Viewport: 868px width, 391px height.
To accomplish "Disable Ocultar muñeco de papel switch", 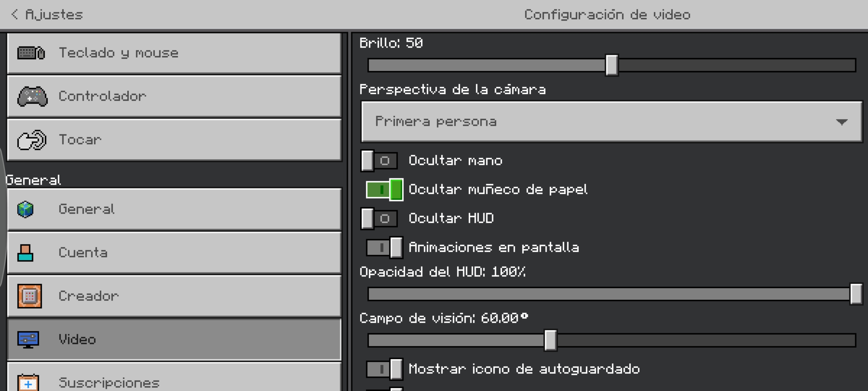I will click(x=384, y=189).
